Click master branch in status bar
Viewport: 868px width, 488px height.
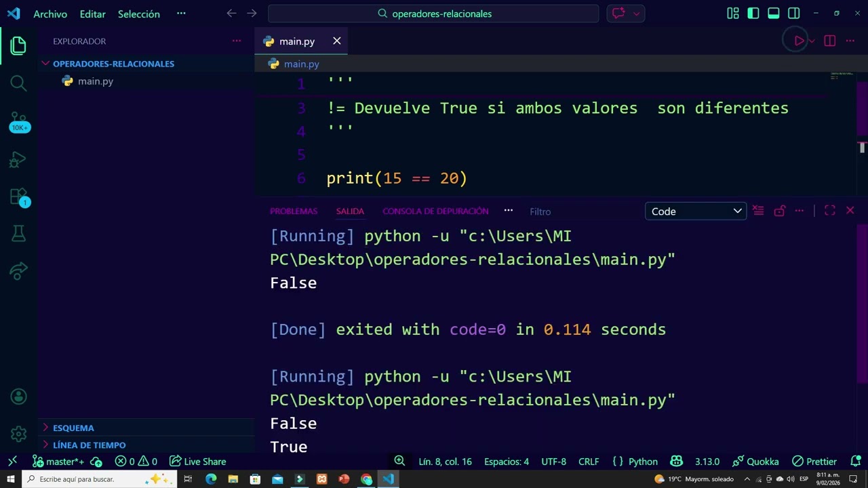58,462
